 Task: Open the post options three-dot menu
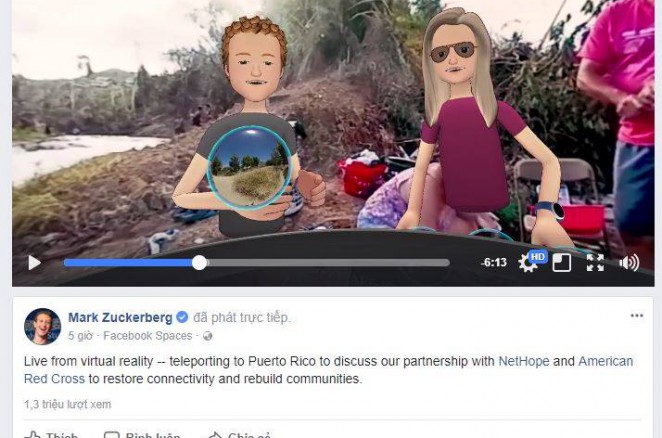tap(637, 316)
